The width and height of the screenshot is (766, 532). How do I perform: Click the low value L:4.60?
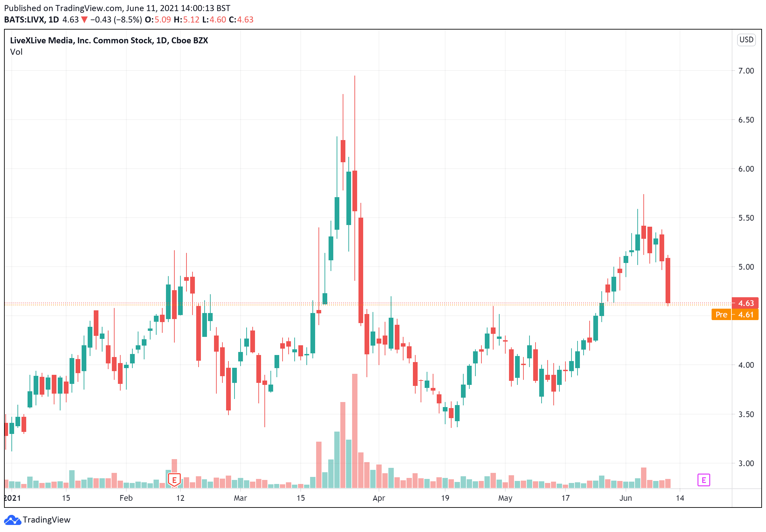[214, 20]
